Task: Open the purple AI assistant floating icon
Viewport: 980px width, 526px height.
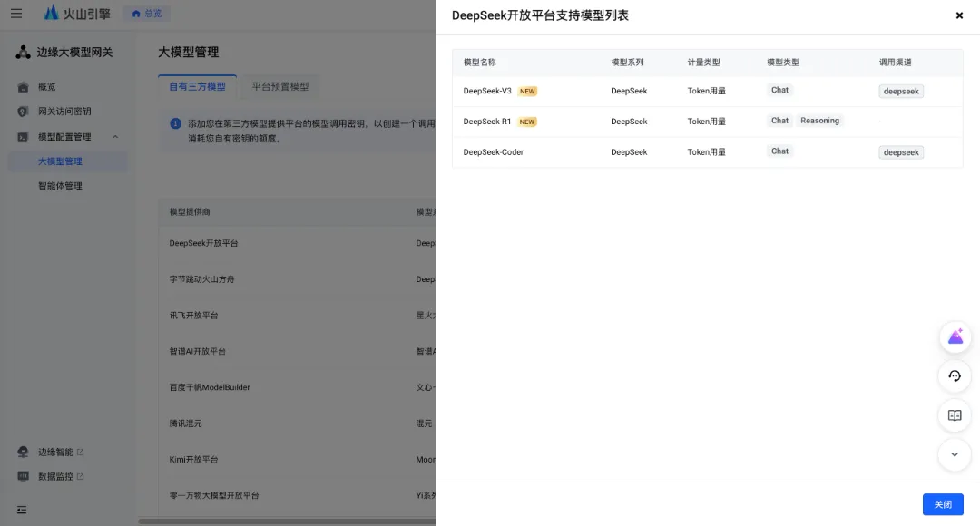Action: [x=955, y=337]
